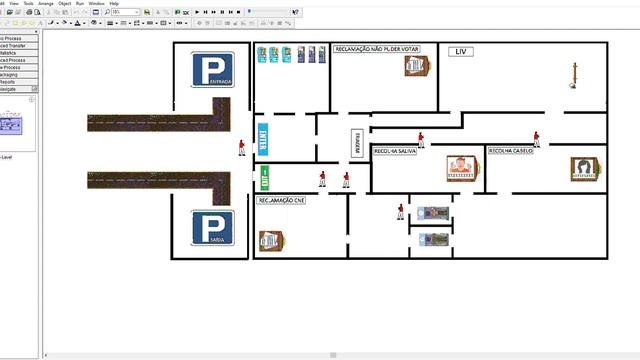
Task: Select Top-Level in navigate tree
Action: [x=6, y=157]
